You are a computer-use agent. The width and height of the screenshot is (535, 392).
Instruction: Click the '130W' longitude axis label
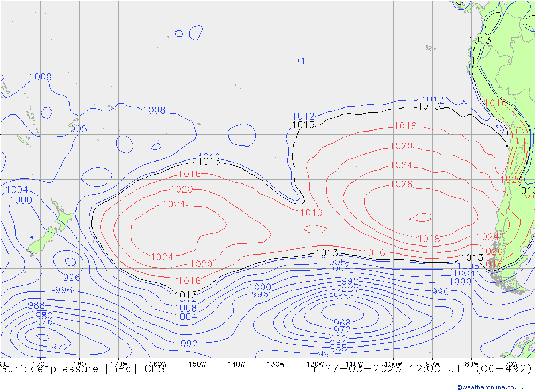(276, 364)
